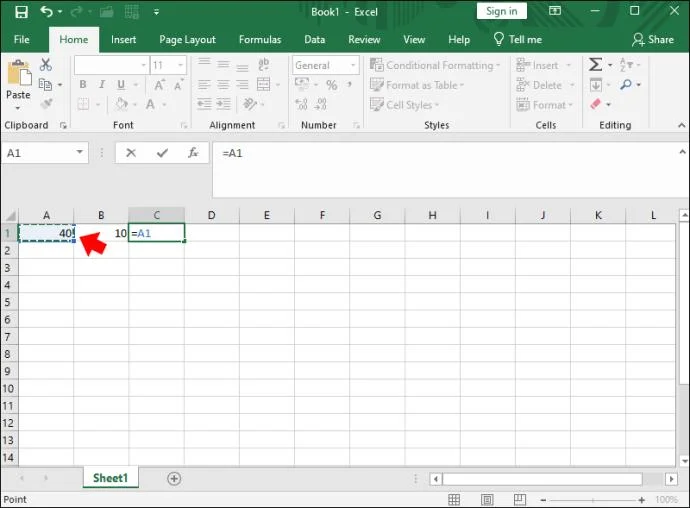
Task: Collapse the ribbon with the chevron
Action: pyautogui.click(x=681, y=125)
